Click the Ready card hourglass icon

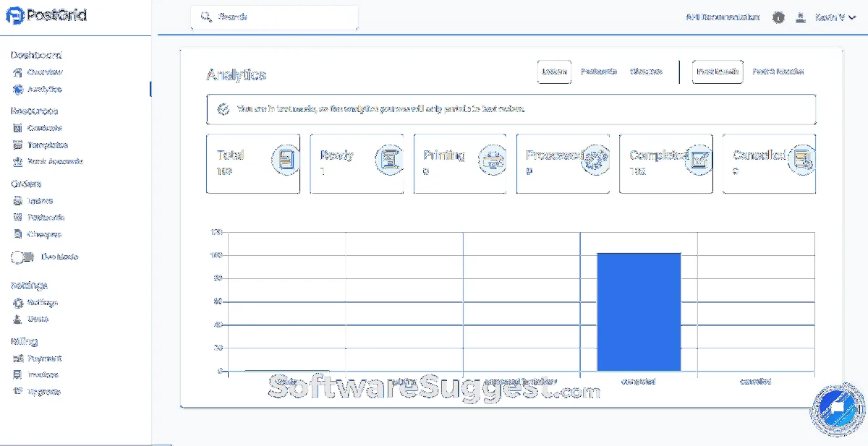390,159
